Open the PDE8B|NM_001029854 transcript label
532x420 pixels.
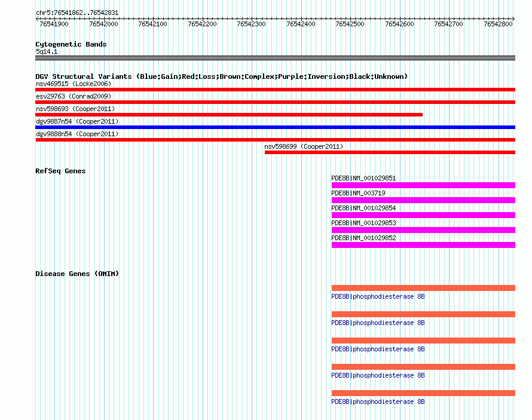[x=363, y=208]
